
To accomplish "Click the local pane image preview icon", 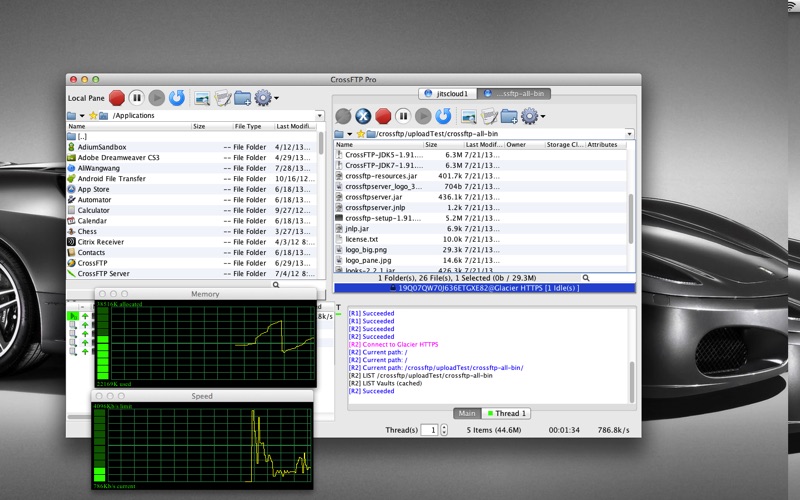I will click(x=202, y=98).
